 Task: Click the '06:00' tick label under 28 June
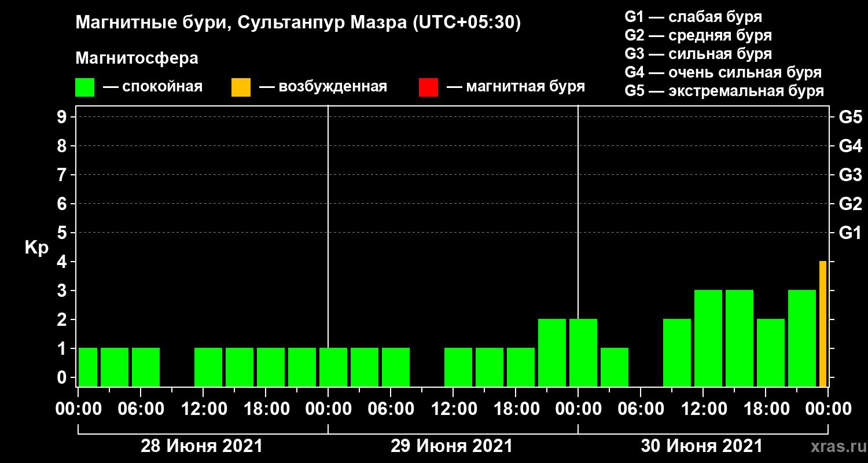point(141,409)
